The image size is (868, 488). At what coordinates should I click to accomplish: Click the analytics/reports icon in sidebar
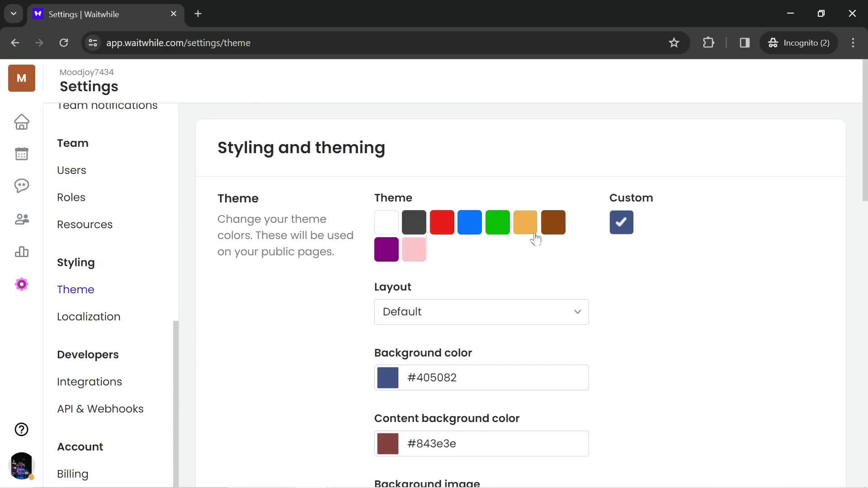pos(21,251)
